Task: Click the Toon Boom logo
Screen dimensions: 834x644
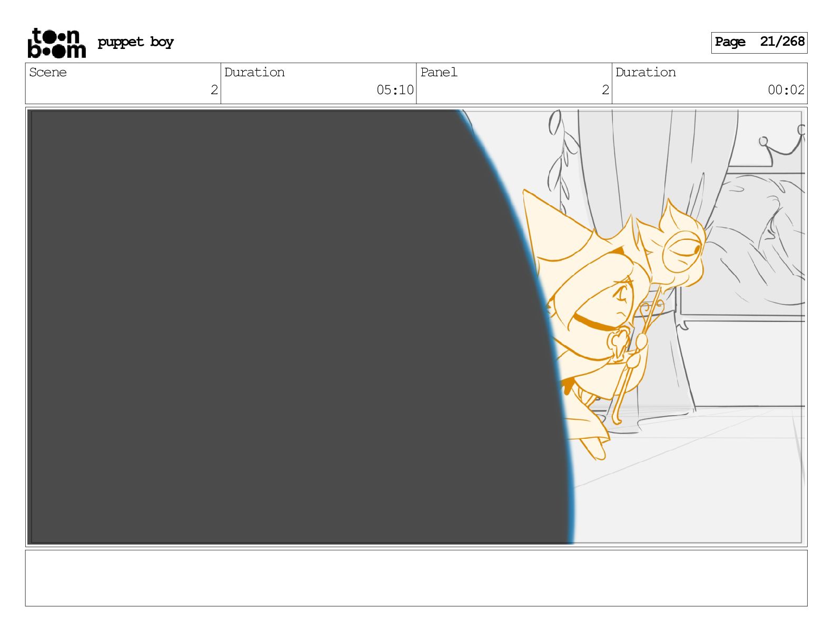Action: tap(56, 43)
